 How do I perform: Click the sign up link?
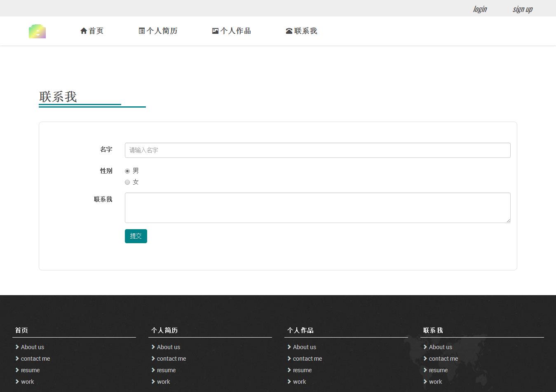pos(523,9)
